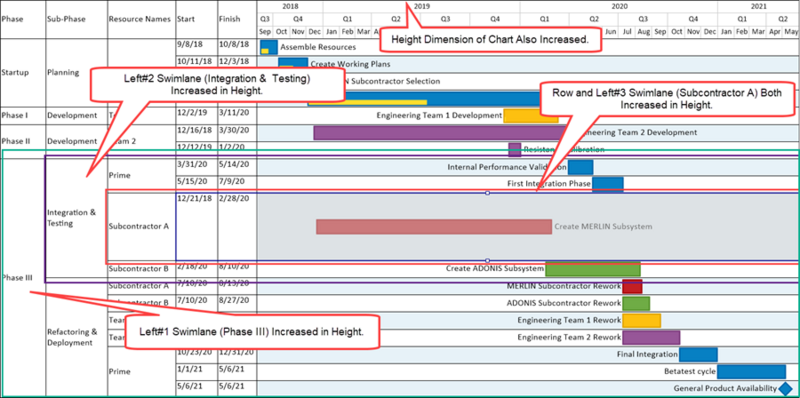Click the Aug month header under 2020
800x398 pixels.
tap(643, 31)
